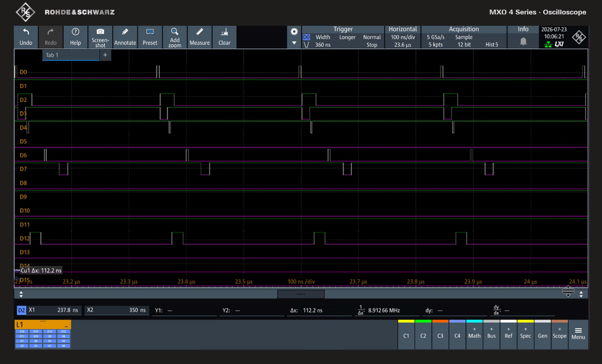Change the 5 GSa/s sample rate
602x364 pixels.
click(435, 37)
